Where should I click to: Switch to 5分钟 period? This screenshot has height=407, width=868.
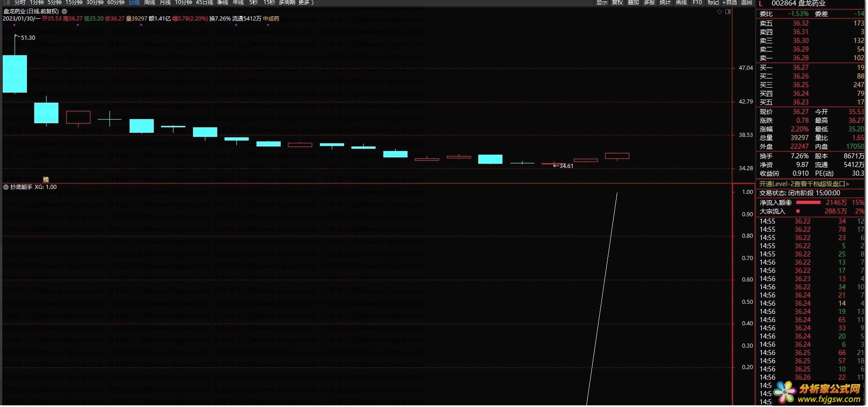tap(54, 2)
